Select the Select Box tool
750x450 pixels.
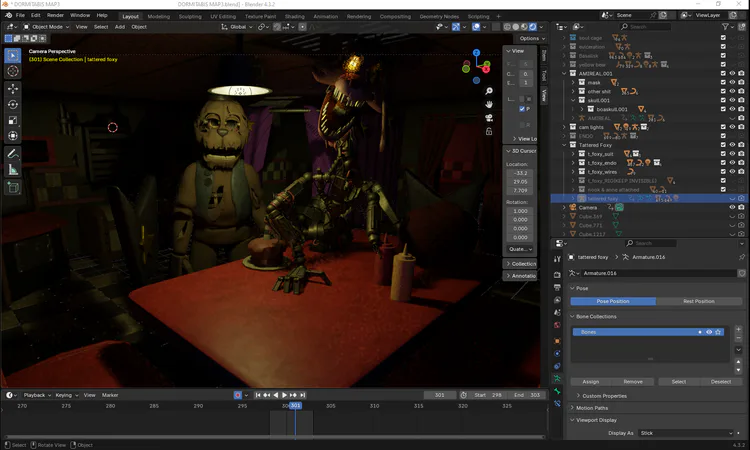13,56
